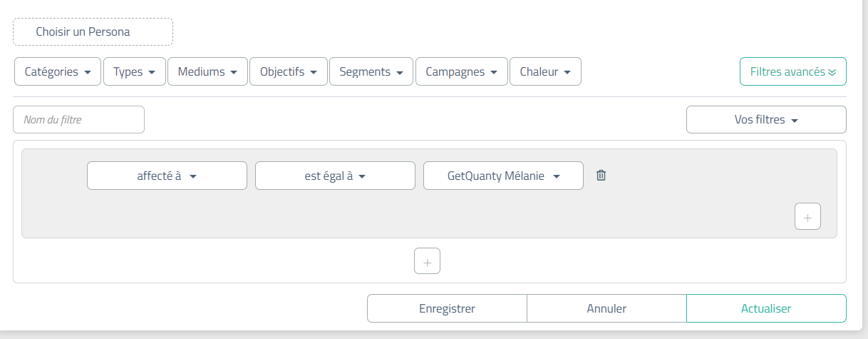Save the filter with Enregistrer

click(x=447, y=308)
